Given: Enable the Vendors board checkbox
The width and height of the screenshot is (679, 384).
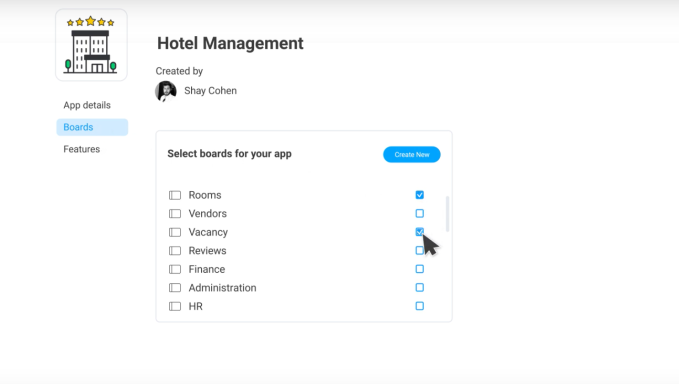Looking at the screenshot, I should pos(420,213).
